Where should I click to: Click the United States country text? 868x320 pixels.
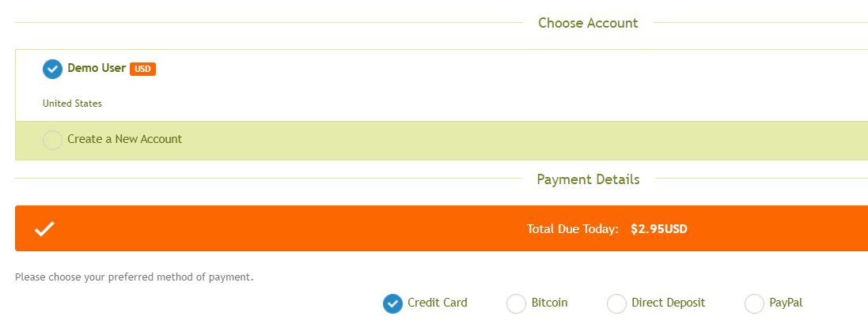pos(72,104)
